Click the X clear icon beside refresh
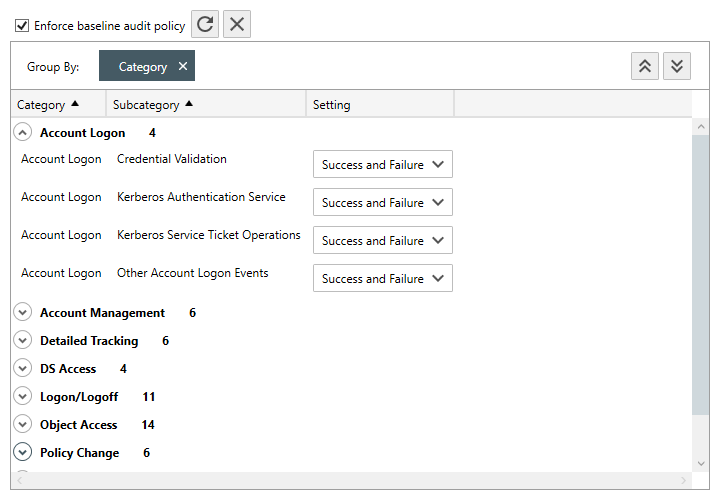The image size is (720, 500). (237, 25)
